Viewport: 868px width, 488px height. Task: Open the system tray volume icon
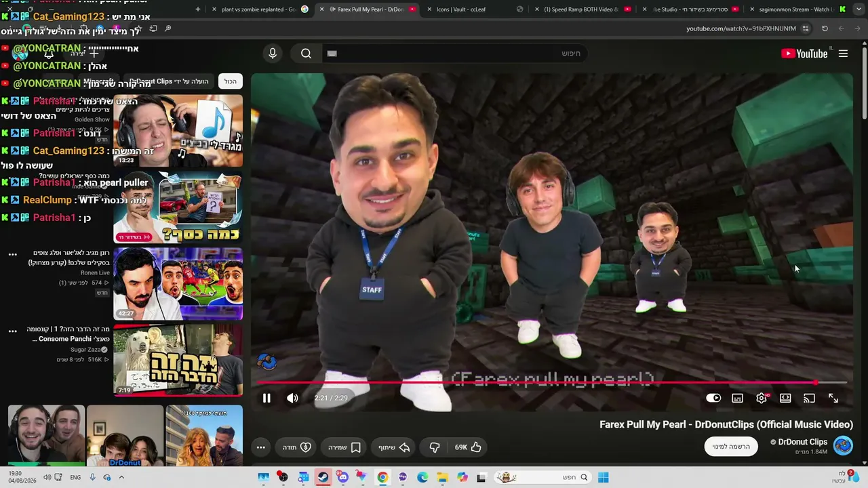tap(47, 477)
